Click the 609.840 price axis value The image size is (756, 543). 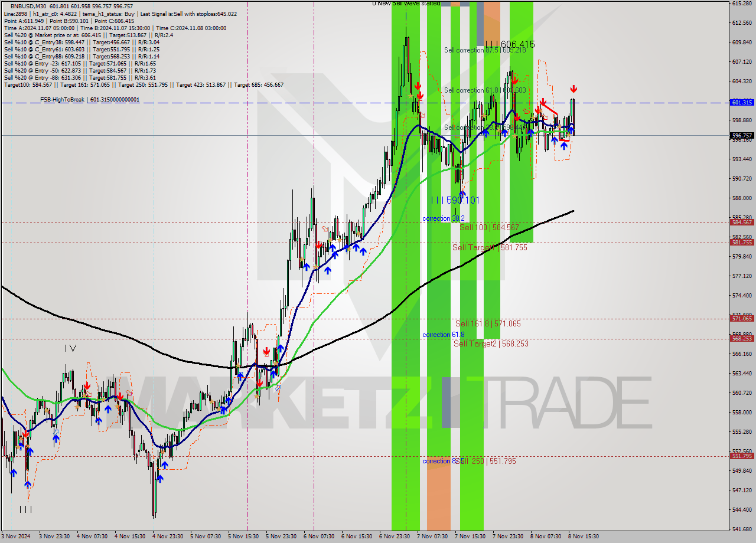click(741, 42)
